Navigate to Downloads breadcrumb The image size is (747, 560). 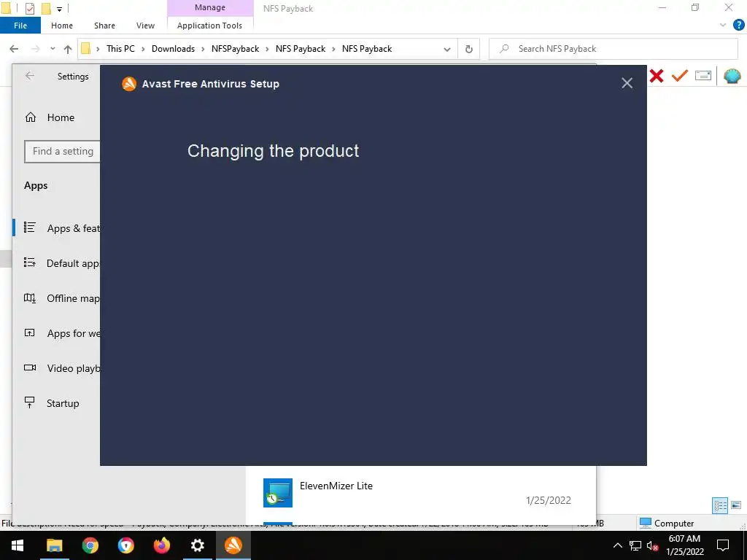tap(173, 49)
